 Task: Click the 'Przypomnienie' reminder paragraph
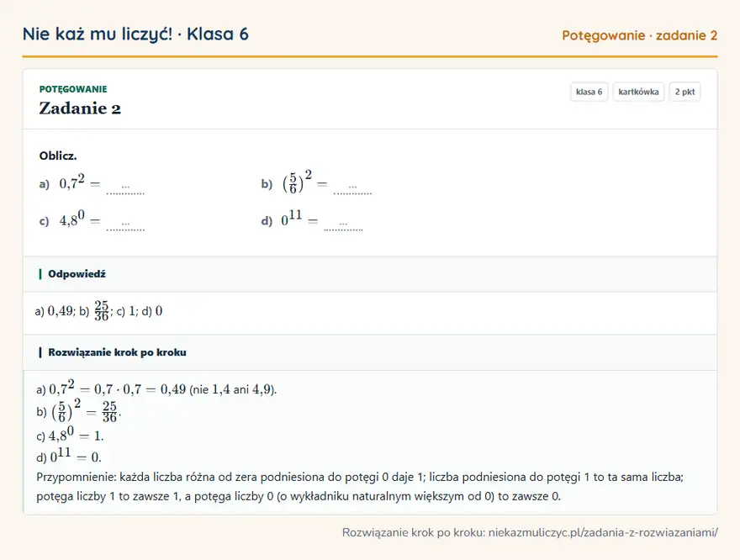click(x=360, y=486)
